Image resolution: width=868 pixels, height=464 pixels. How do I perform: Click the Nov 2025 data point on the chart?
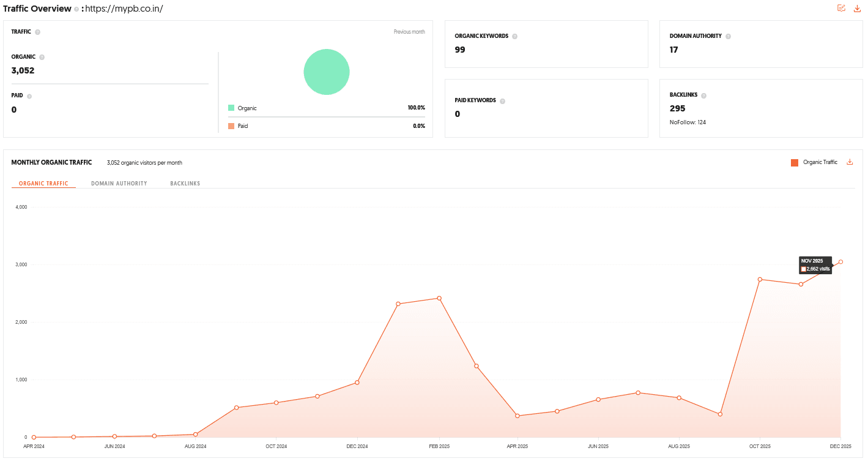pos(801,283)
